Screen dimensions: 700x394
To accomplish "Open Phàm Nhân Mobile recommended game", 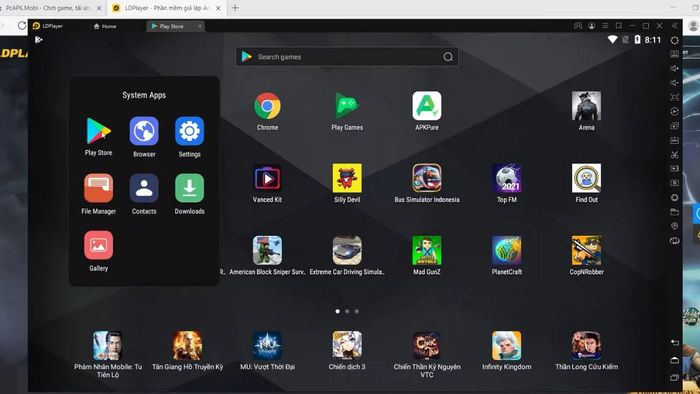I will [x=108, y=346].
